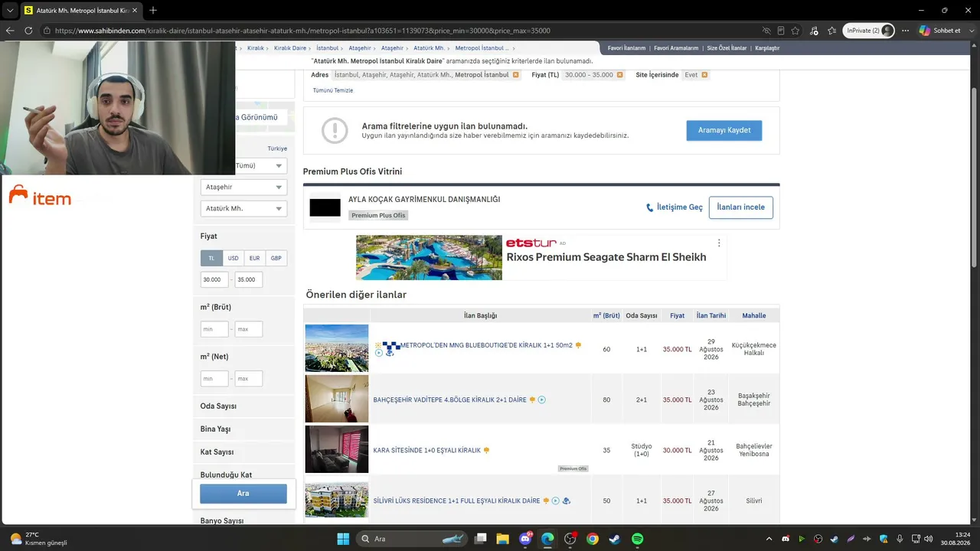This screenshot has width=980, height=551.
Task: Open a new browser tab with the plus icon
Action: point(153,10)
